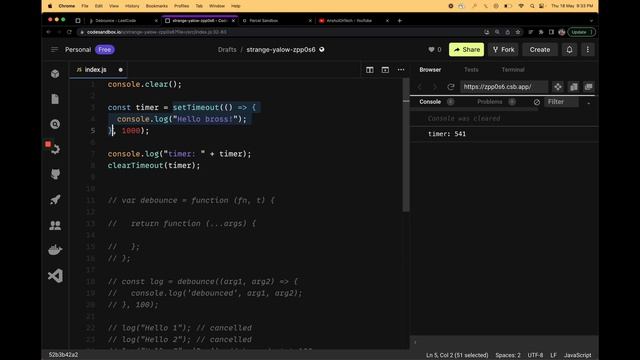This screenshot has width=640, height=360.
Task: Click the console Filter input
Action: tap(562, 102)
